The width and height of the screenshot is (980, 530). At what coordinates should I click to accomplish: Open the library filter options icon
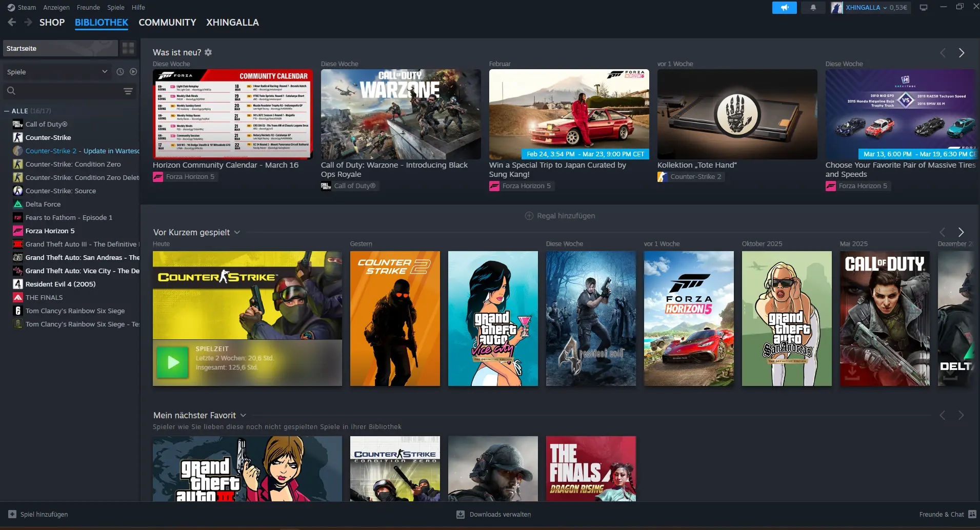tap(128, 91)
